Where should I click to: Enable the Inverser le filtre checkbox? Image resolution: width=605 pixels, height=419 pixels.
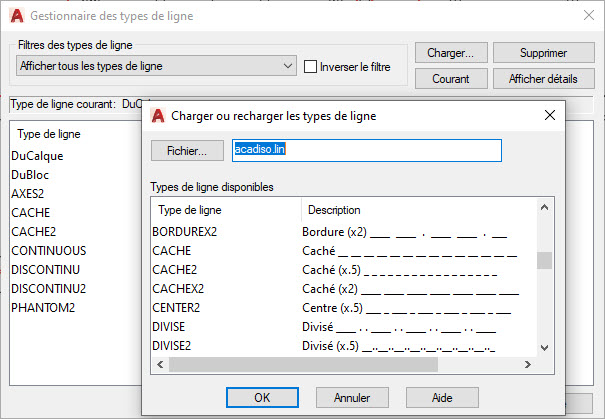310,67
